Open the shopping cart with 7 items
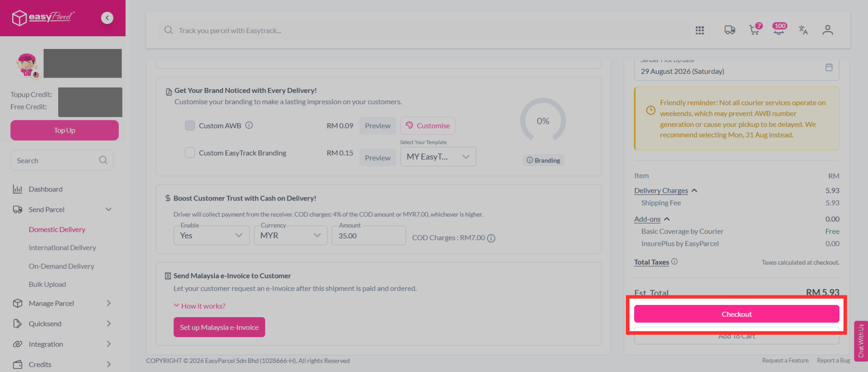 click(755, 29)
